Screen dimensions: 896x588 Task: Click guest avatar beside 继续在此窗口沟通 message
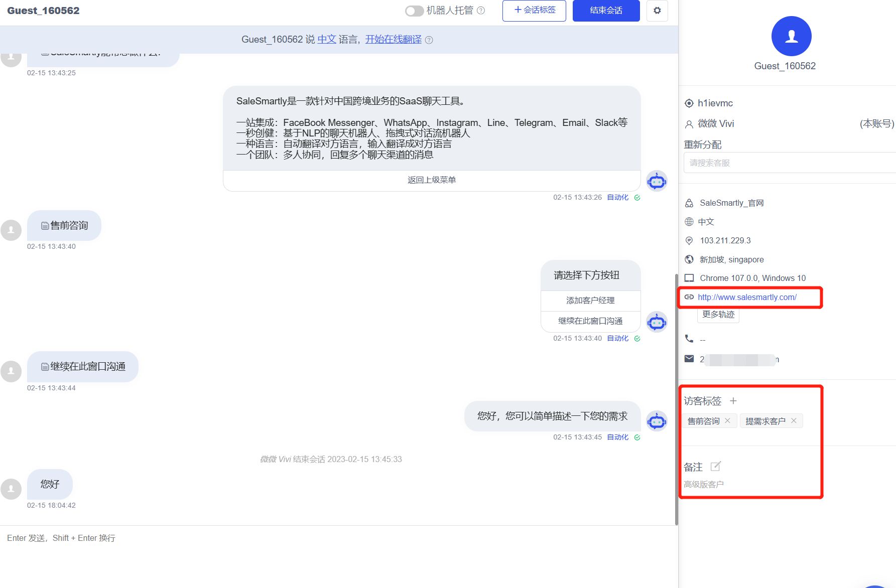tap(11, 371)
